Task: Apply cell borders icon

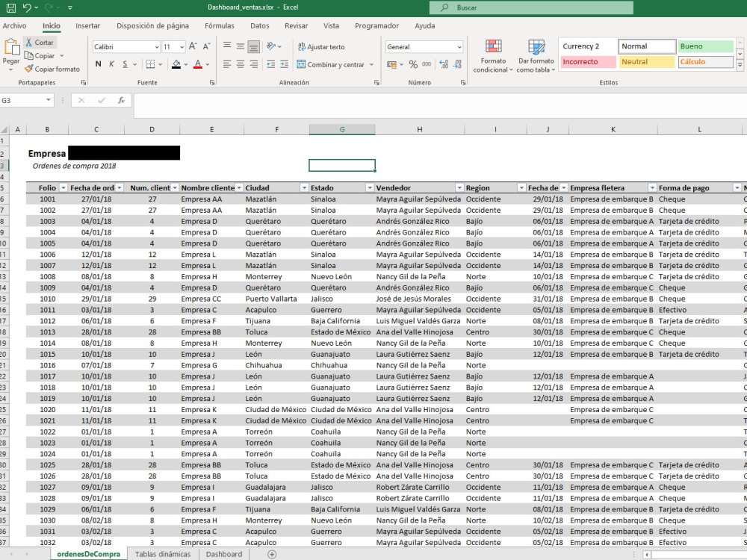Action: coord(151,63)
